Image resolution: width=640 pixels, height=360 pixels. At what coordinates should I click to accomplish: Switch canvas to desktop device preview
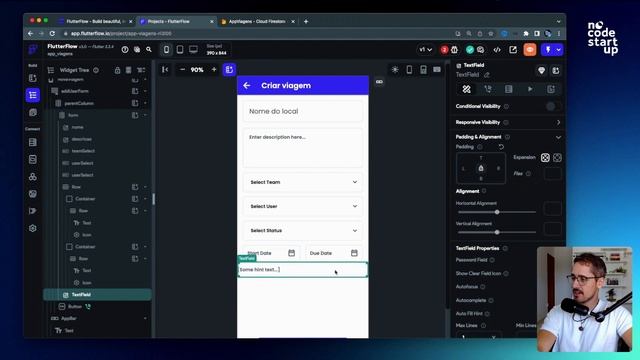pos(193,49)
